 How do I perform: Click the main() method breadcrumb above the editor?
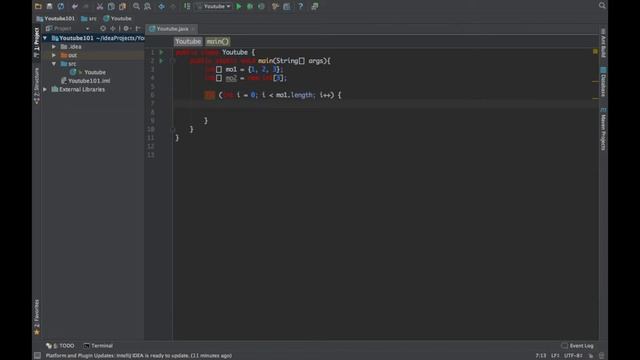tap(218, 42)
